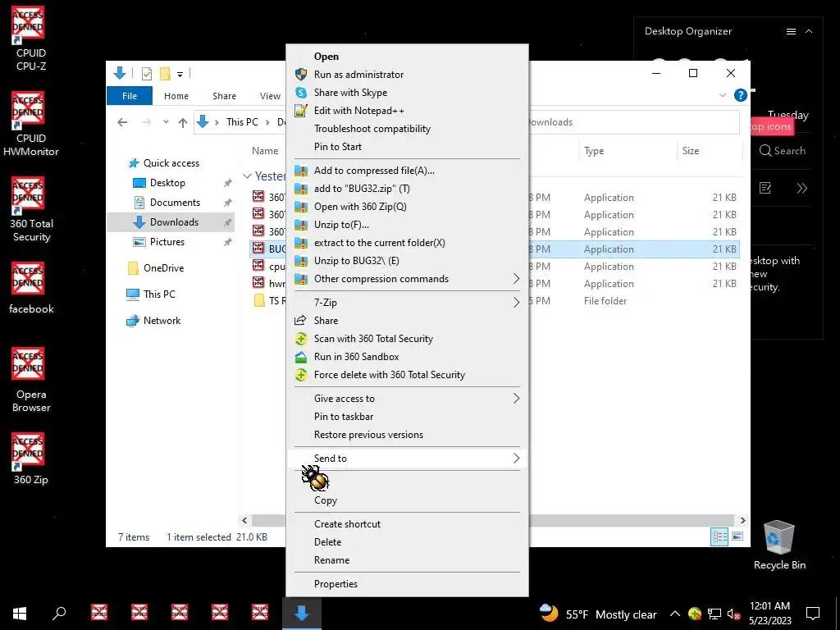
Task: Click the Size column header
Action: [x=710, y=151]
